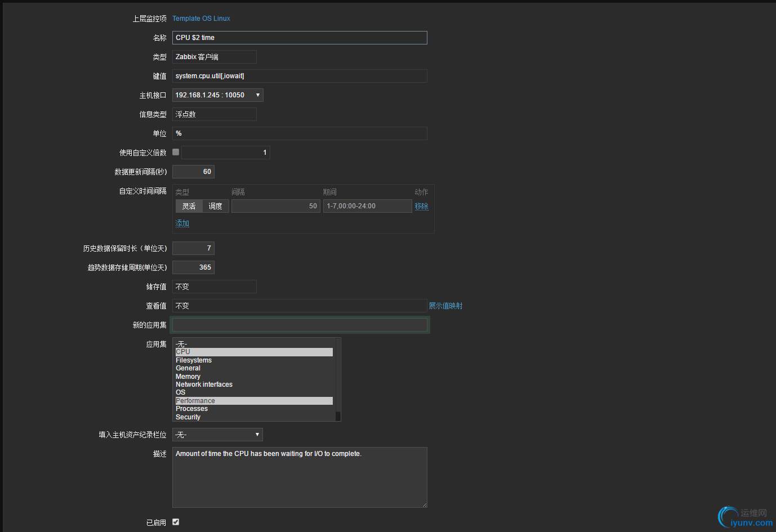Select Performance in the applications list
Image resolution: width=776 pixels, height=532 pixels.
(x=254, y=401)
